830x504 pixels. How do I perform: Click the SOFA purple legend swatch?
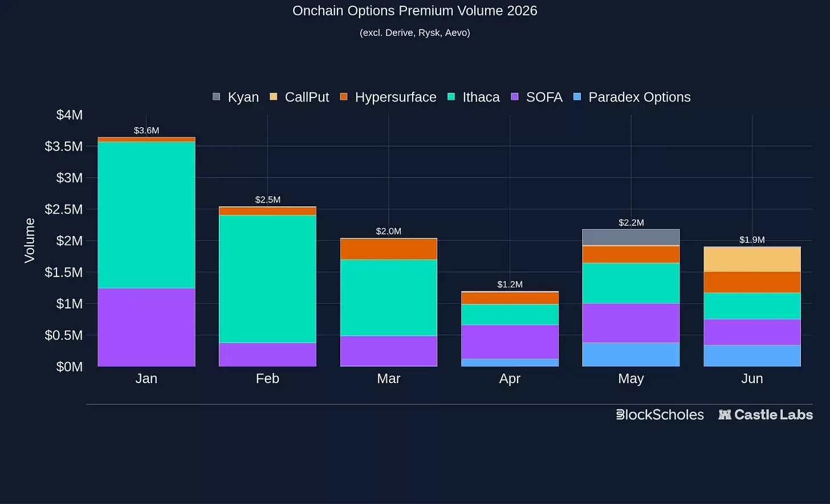coord(515,97)
